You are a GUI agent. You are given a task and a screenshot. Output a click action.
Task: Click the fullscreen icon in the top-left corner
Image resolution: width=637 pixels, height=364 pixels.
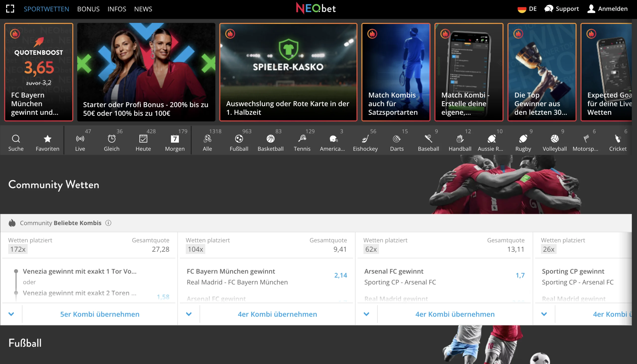click(10, 9)
